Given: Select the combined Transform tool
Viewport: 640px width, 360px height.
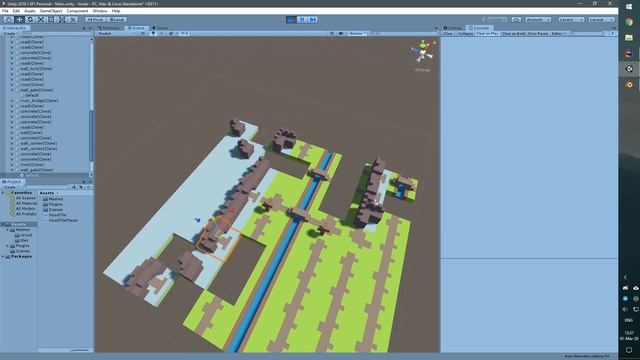Looking at the screenshot, I should point(62,19).
